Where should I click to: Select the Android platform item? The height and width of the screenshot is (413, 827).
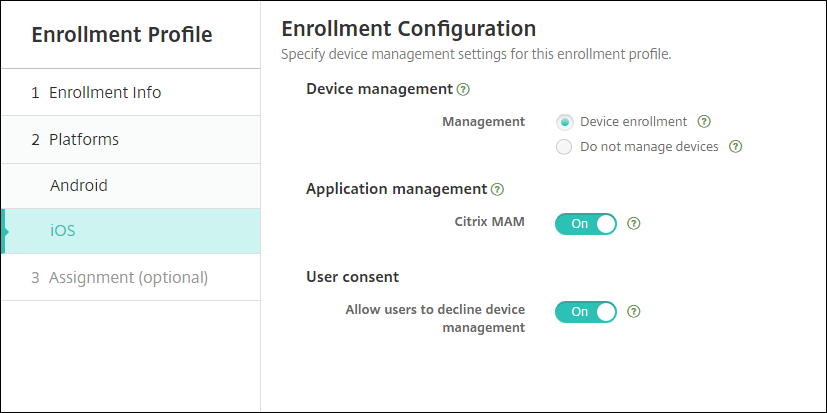(x=79, y=186)
